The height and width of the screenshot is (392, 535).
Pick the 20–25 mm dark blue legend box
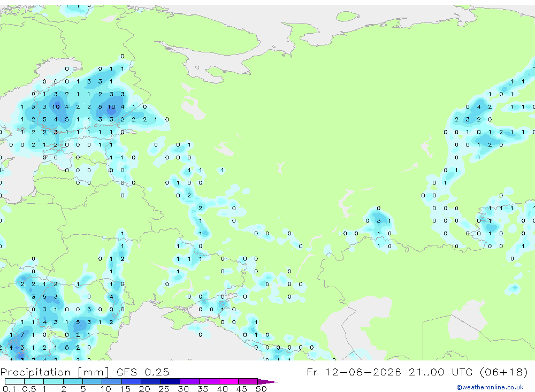pos(151,381)
